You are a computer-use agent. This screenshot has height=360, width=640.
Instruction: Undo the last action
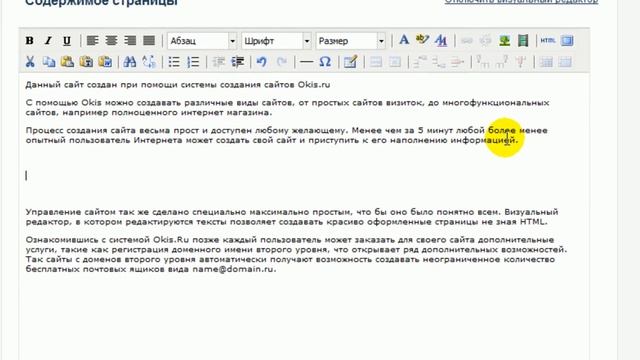tap(262, 62)
